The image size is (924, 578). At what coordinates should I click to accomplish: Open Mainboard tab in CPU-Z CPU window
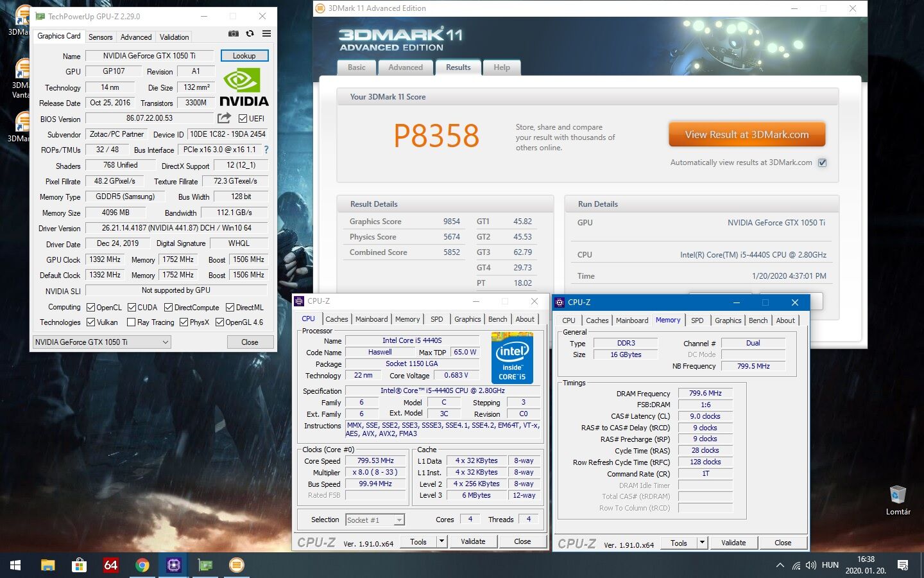pos(372,319)
